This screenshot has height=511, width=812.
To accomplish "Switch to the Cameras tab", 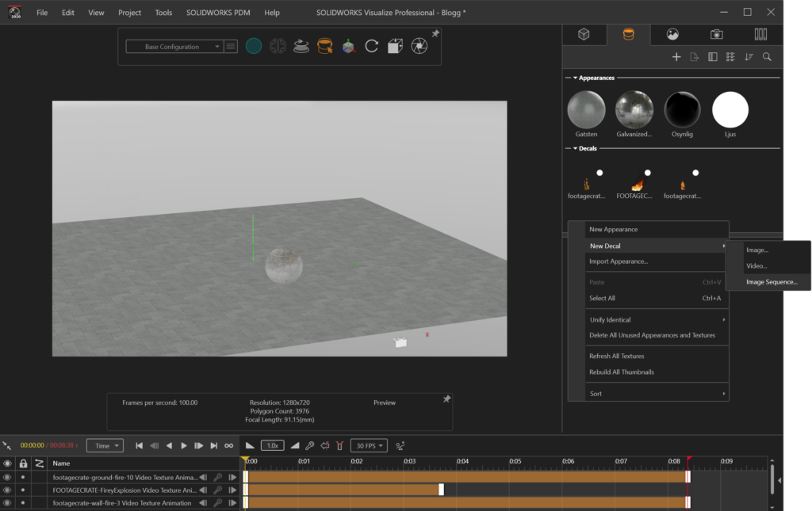I will coord(716,34).
